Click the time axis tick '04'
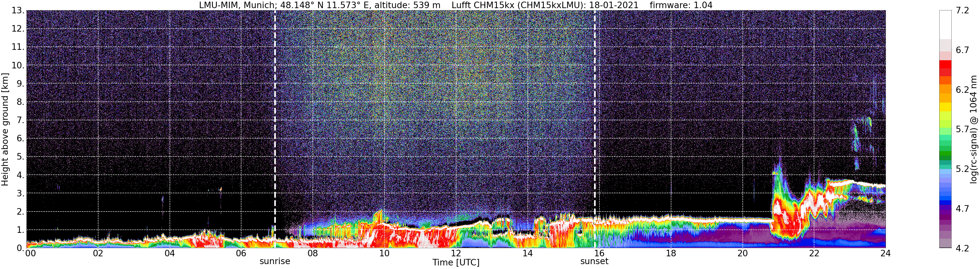 pos(170,253)
